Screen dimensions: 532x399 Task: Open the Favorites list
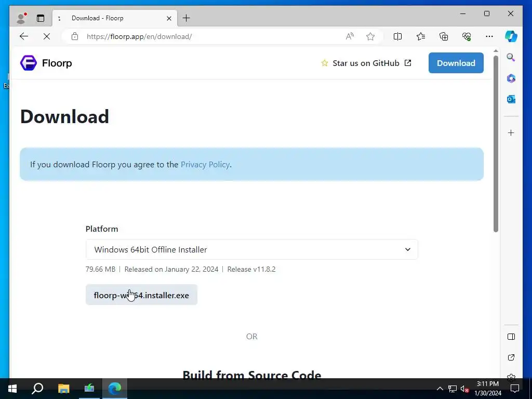(x=421, y=36)
